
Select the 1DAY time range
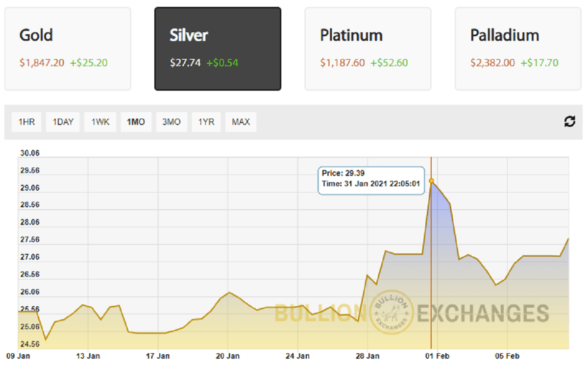pyautogui.click(x=63, y=122)
